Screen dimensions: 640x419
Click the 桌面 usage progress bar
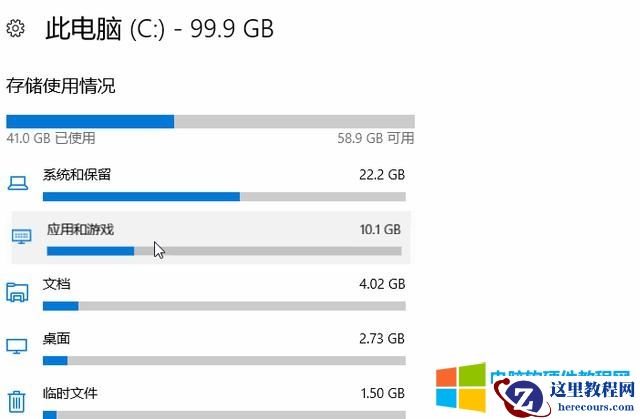click(x=224, y=360)
